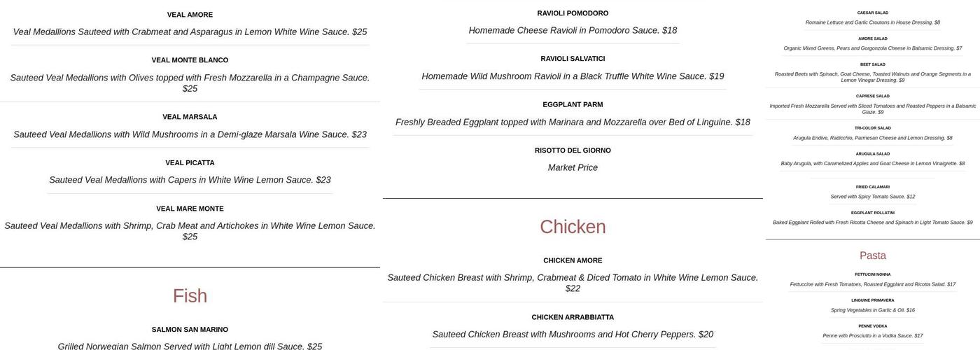Click the Veal Picatta heading

point(190,163)
